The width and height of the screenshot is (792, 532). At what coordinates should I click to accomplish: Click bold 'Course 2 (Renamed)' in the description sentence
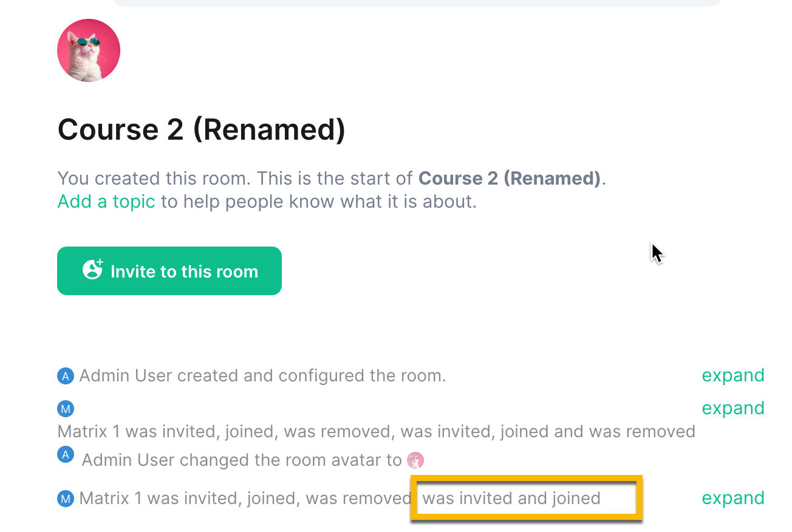(x=510, y=179)
